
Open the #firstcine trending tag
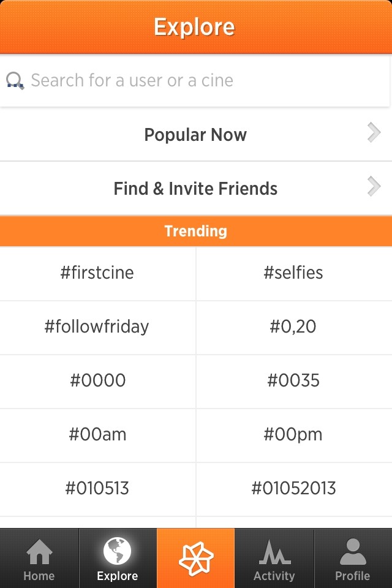tap(97, 273)
